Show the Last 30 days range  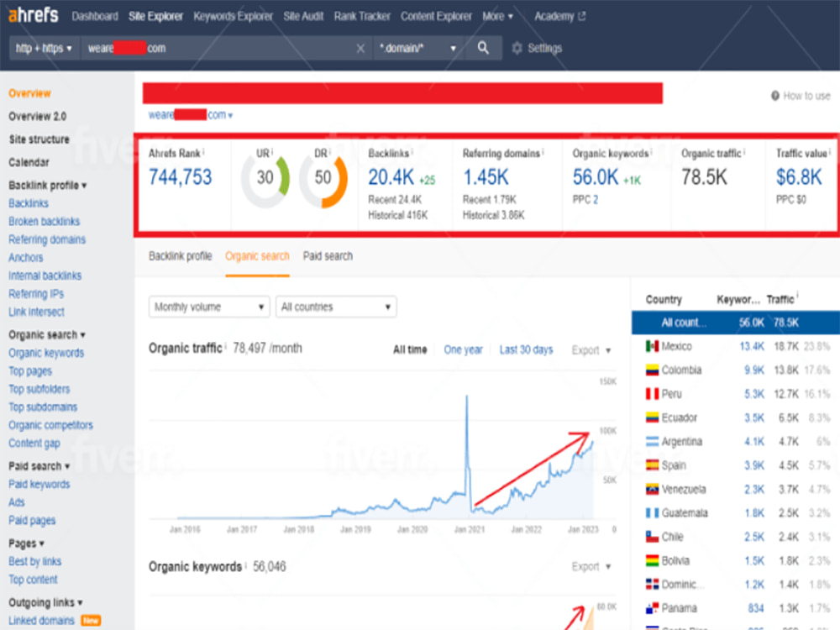pyautogui.click(x=526, y=349)
